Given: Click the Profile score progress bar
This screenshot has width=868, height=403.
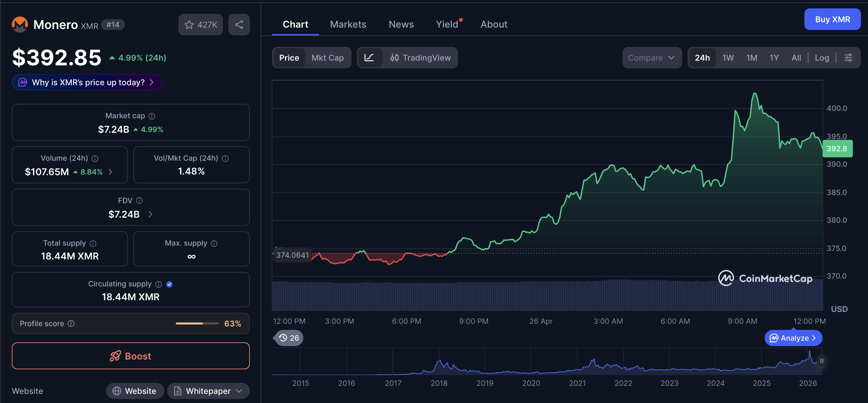Looking at the screenshot, I should (x=197, y=323).
